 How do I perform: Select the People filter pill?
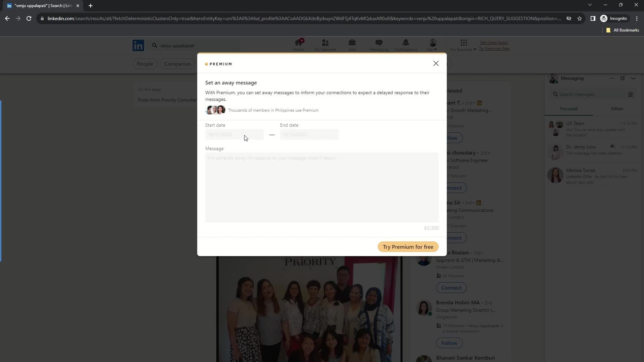tap(145, 64)
